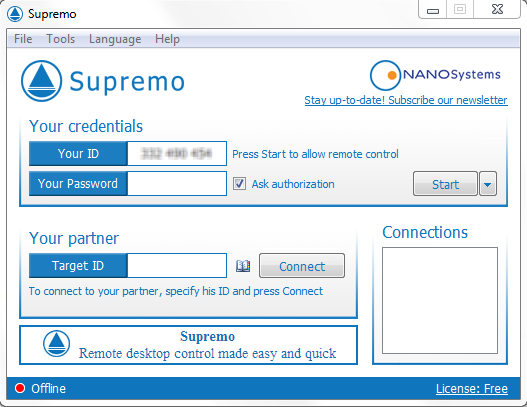Image resolution: width=527 pixels, height=407 pixels.
Task: Open the Language menu
Action: point(115,39)
